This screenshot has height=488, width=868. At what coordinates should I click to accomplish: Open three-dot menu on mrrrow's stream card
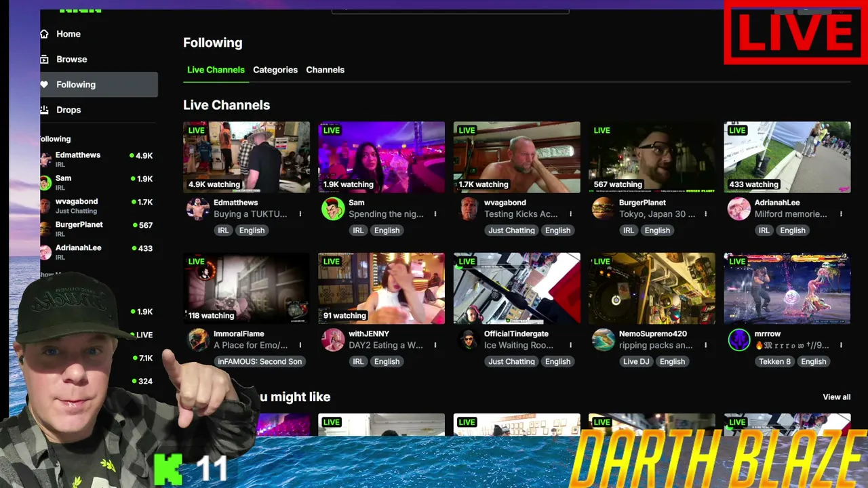tap(841, 345)
